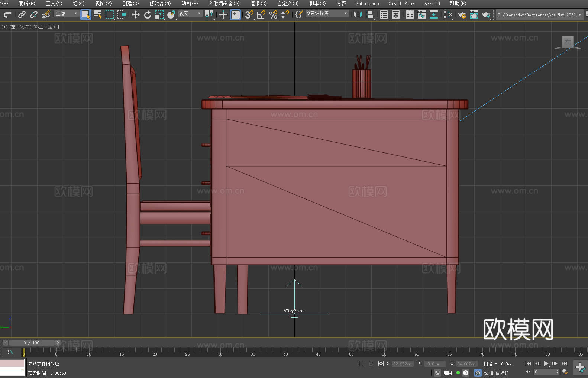Click the Select Object tool

pyautogui.click(x=85, y=14)
